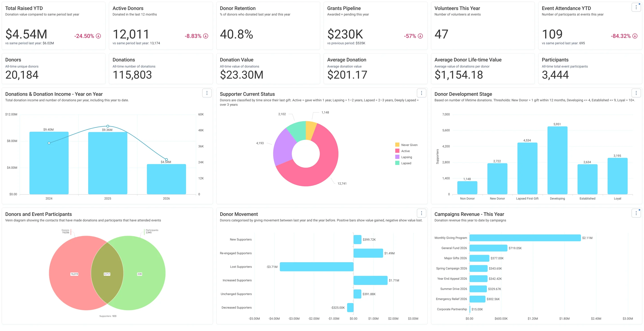The height and width of the screenshot is (331, 644).
Task: Click the 40.8% Donor Retention value
Action: click(237, 34)
